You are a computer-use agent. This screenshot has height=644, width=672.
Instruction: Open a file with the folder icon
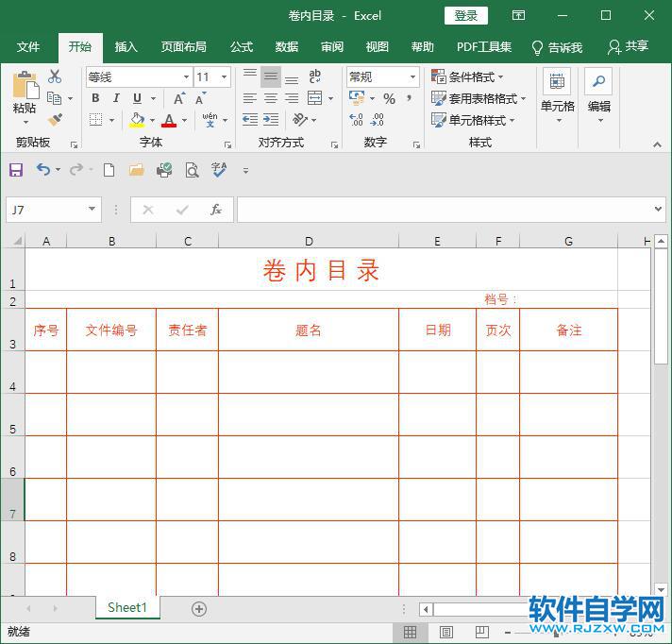[136, 170]
